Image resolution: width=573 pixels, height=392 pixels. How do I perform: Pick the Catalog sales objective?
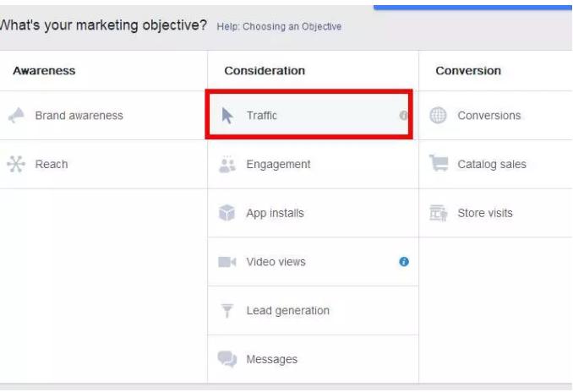(491, 165)
